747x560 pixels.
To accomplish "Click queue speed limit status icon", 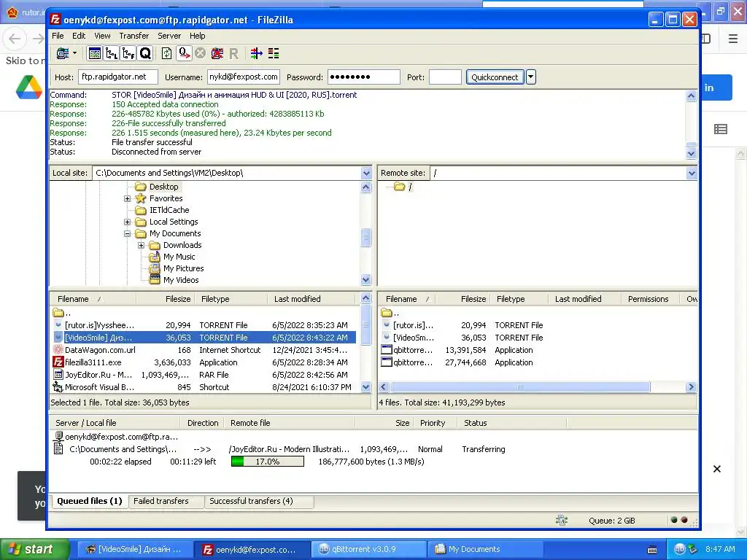I will click(x=561, y=521).
